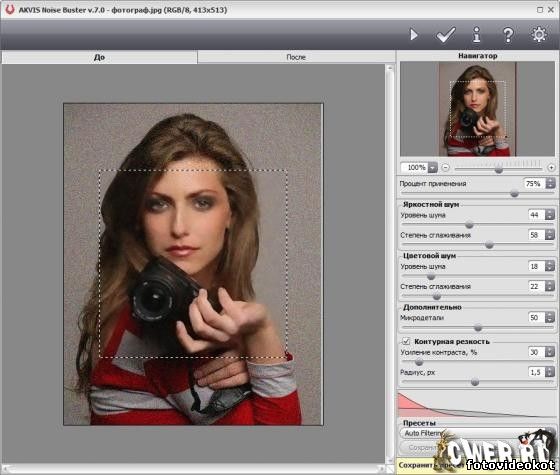Toggle Контурная резкость checkbox
Screen dimensions: 560x475
tap(406, 341)
